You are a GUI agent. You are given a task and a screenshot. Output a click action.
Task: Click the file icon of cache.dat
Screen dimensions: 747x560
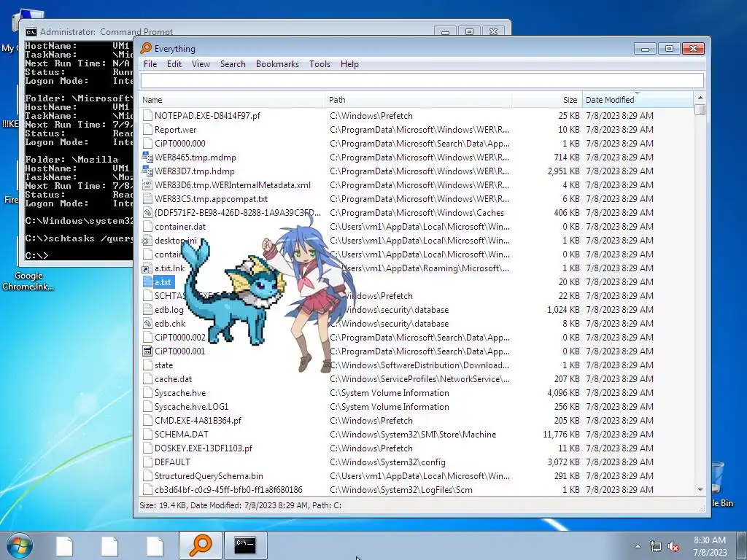tap(147, 379)
